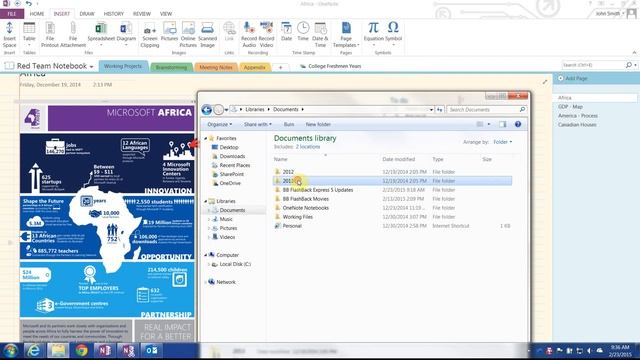640x360 pixels.
Task: Select the Working Files folder
Action: [298, 217]
